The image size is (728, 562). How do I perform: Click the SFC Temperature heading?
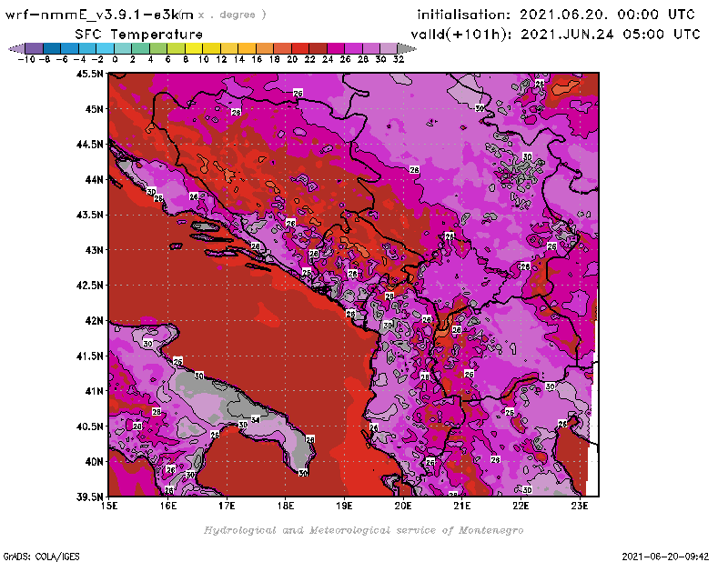click(x=139, y=35)
